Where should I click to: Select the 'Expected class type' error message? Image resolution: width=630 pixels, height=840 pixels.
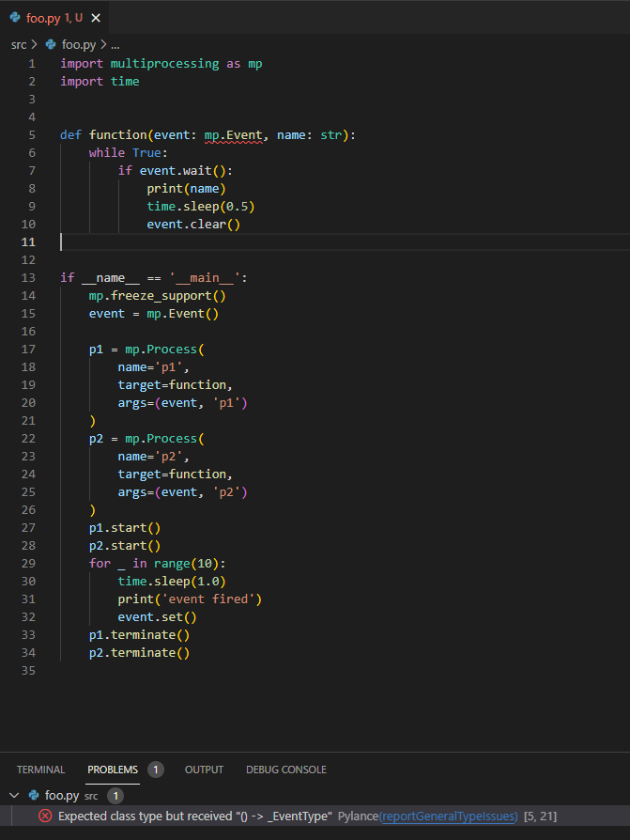[195, 817]
